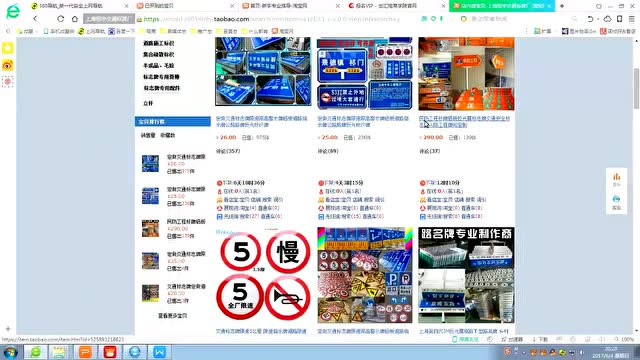Open 360 browser green icon in taskbar
The image size is (640, 360).
coord(36,352)
